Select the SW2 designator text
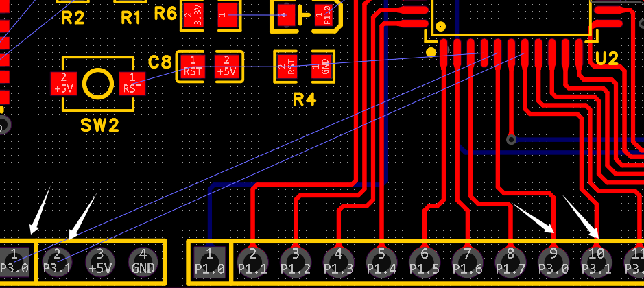644x288 pixels. coord(99,125)
